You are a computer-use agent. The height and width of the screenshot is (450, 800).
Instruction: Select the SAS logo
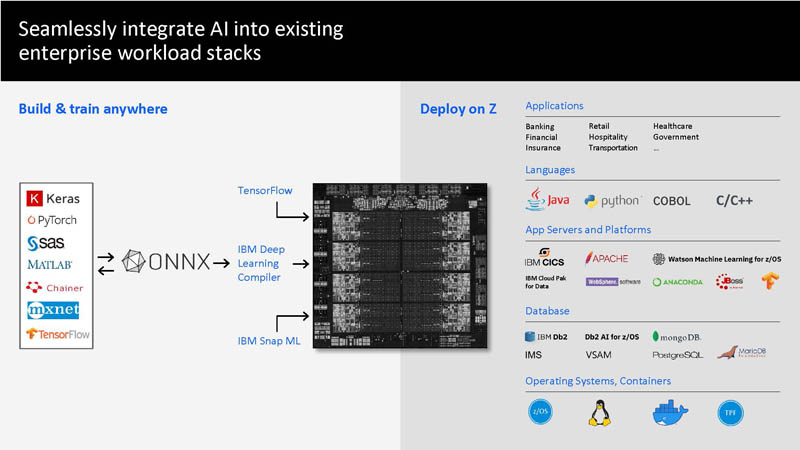click(46, 243)
